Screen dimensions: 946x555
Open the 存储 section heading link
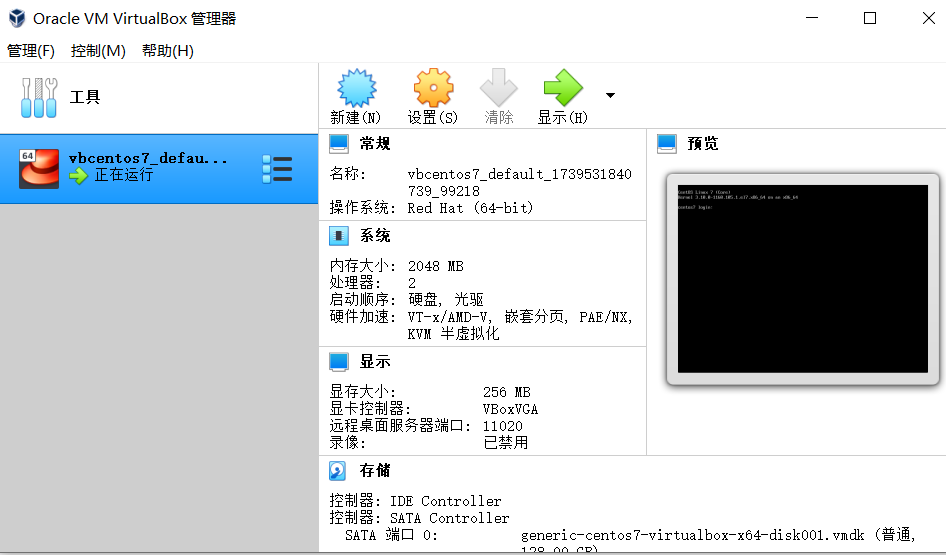click(375, 471)
